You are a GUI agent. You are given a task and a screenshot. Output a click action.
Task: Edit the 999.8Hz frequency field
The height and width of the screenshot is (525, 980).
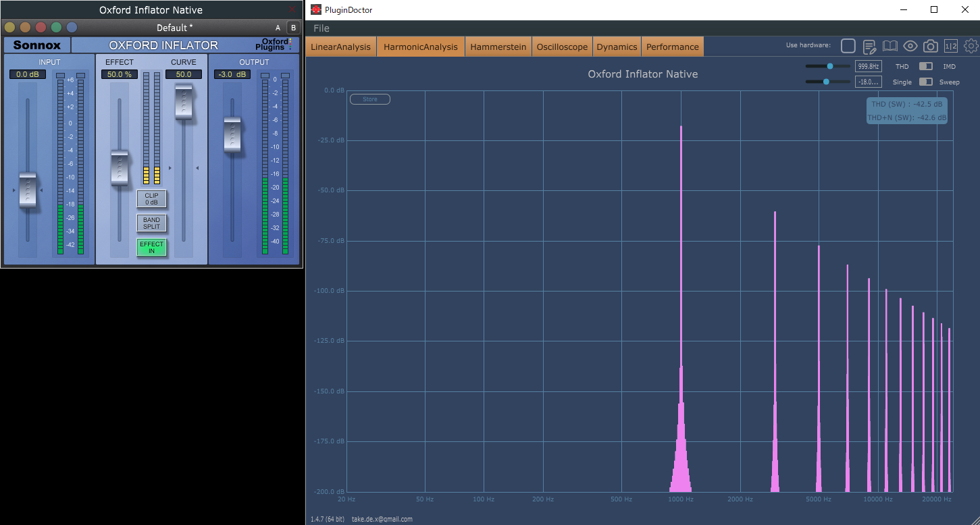point(868,66)
